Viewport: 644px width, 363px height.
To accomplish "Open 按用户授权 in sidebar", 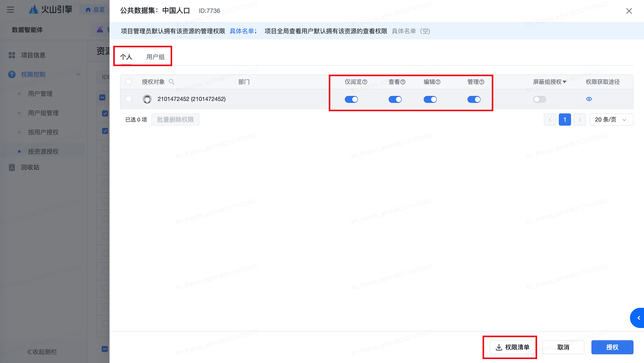I will click(x=43, y=132).
